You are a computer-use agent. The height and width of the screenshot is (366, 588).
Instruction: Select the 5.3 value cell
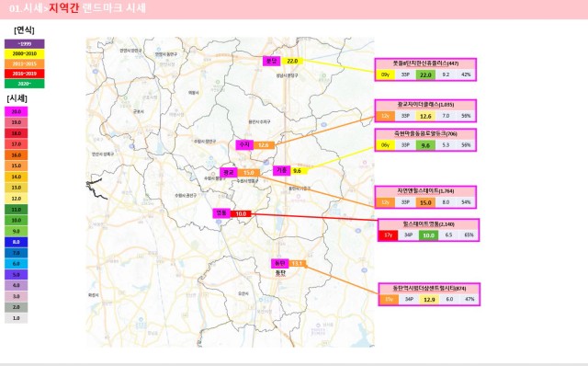[446, 145]
